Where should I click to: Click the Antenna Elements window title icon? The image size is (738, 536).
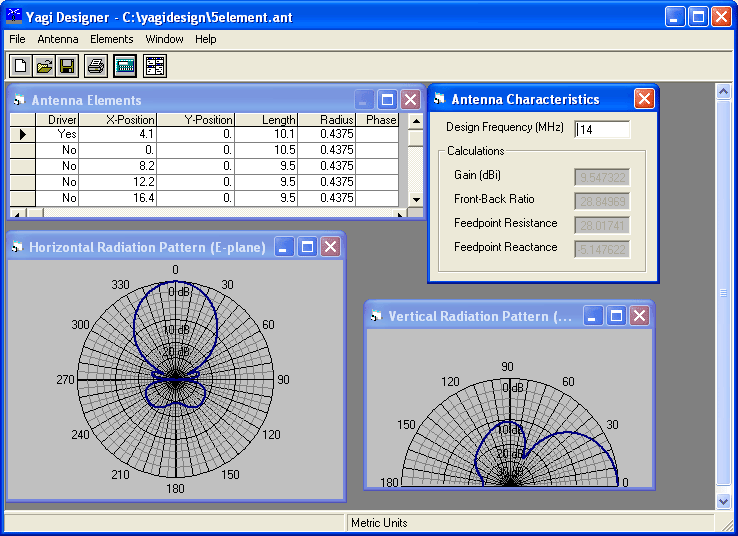(19, 100)
